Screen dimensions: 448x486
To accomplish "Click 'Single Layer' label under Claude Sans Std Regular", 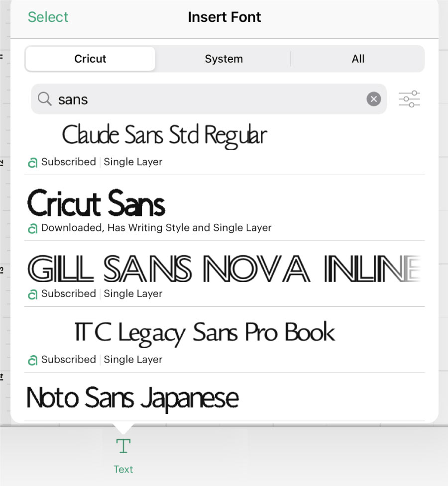I will [133, 162].
